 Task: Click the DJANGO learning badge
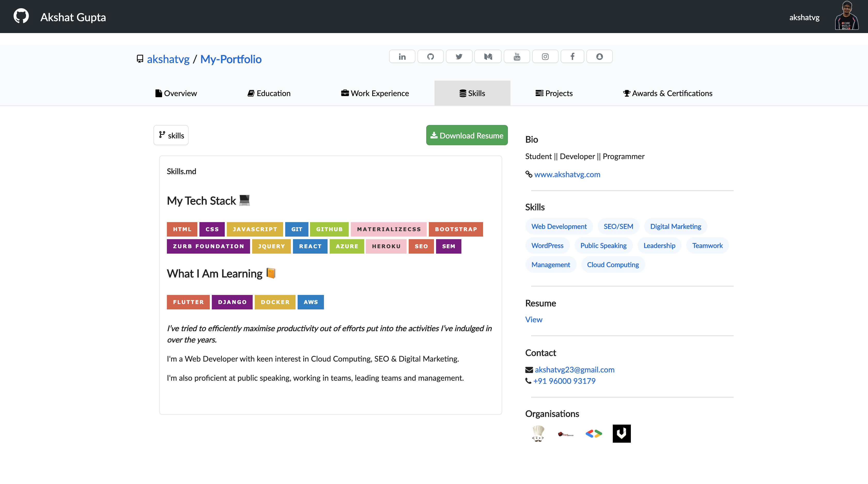click(x=232, y=302)
